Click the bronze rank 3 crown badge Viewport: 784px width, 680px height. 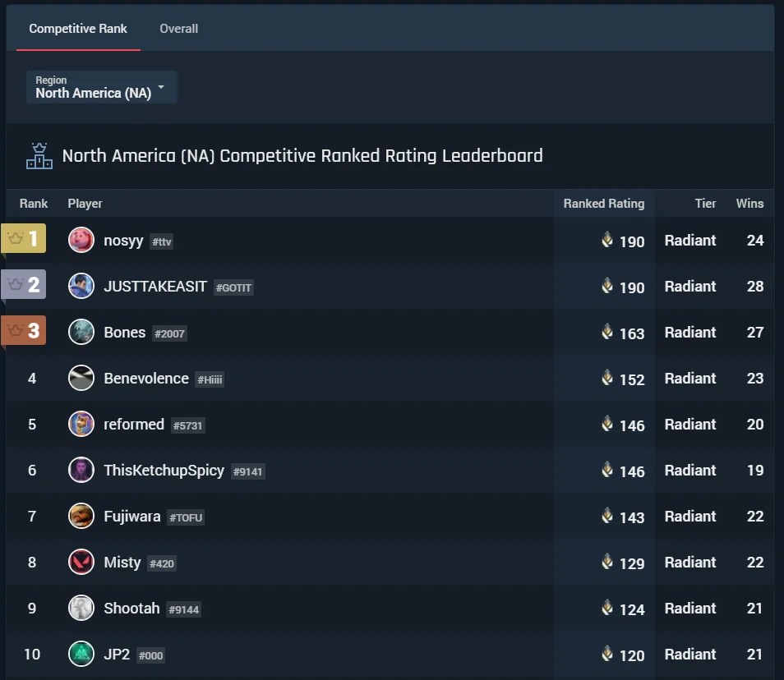(24, 330)
